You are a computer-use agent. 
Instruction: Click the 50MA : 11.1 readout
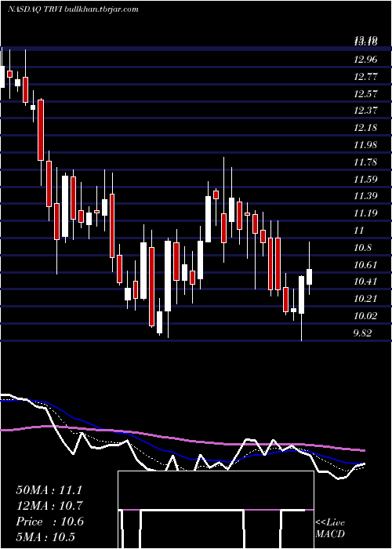coord(49,490)
